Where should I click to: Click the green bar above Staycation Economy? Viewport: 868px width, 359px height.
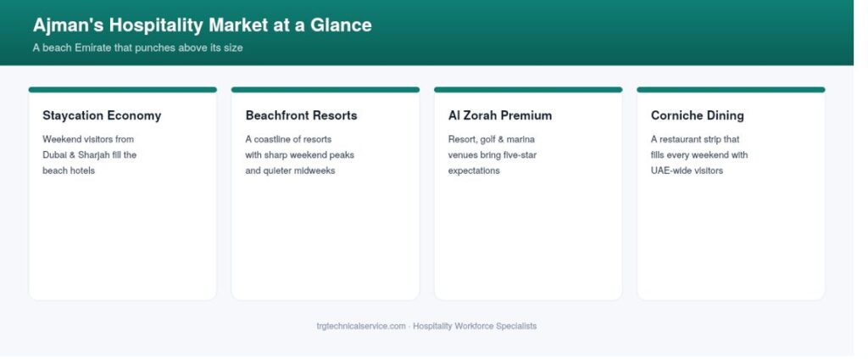tap(122, 90)
